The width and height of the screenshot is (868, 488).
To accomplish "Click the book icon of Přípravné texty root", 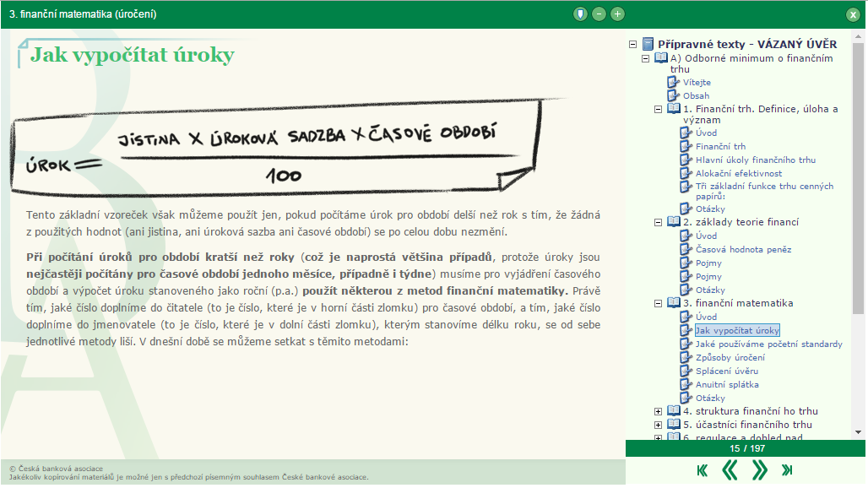I will [648, 44].
